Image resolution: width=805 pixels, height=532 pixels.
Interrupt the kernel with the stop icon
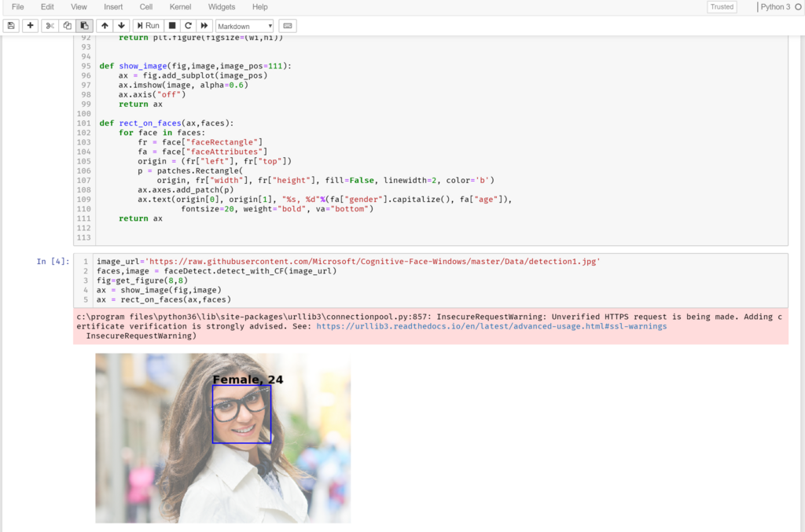click(172, 26)
